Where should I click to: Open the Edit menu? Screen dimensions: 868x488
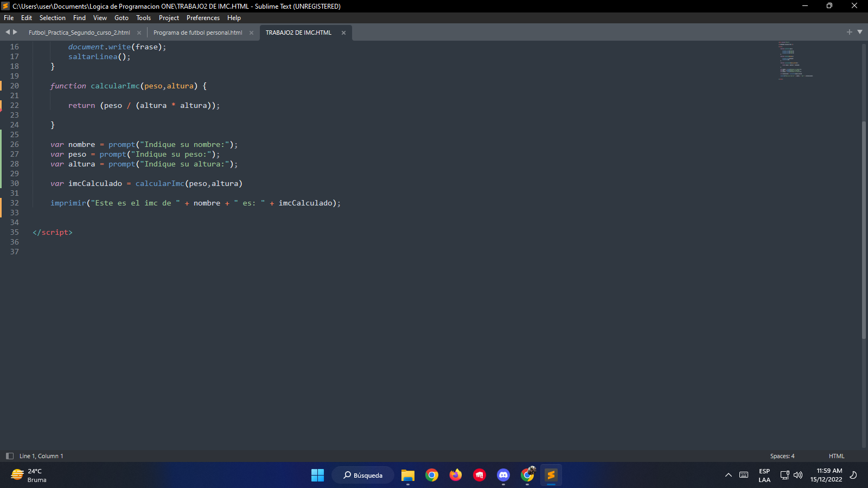tap(27, 18)
